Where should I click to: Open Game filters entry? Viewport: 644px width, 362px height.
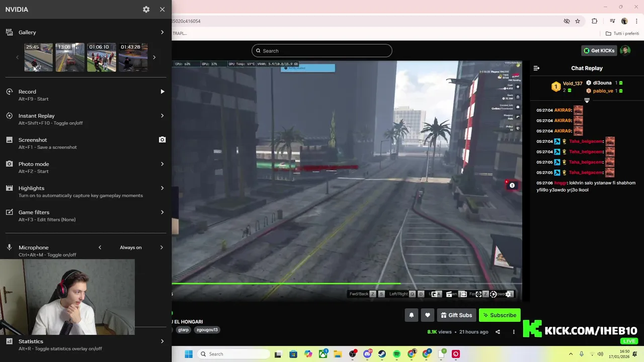click(x=86, y=216)
